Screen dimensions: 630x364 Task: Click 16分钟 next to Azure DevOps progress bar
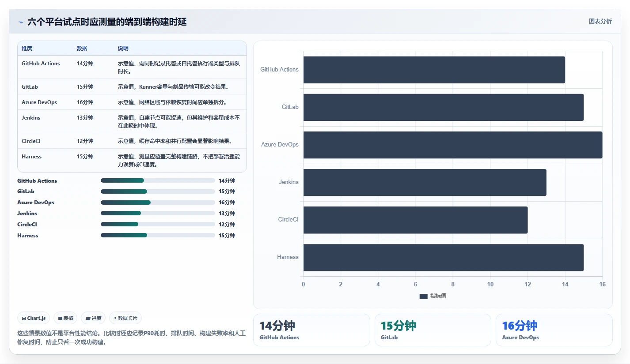(x=227, y=203)
